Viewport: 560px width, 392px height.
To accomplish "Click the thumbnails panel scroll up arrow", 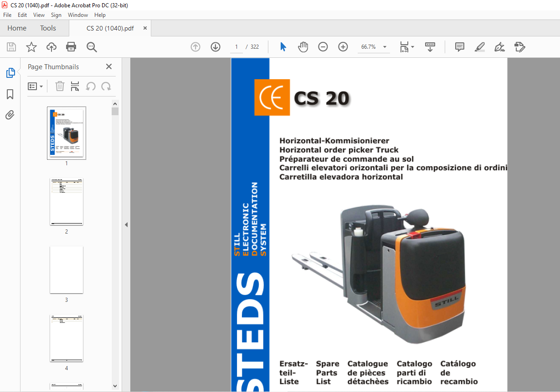I will (x=115, y=103).
